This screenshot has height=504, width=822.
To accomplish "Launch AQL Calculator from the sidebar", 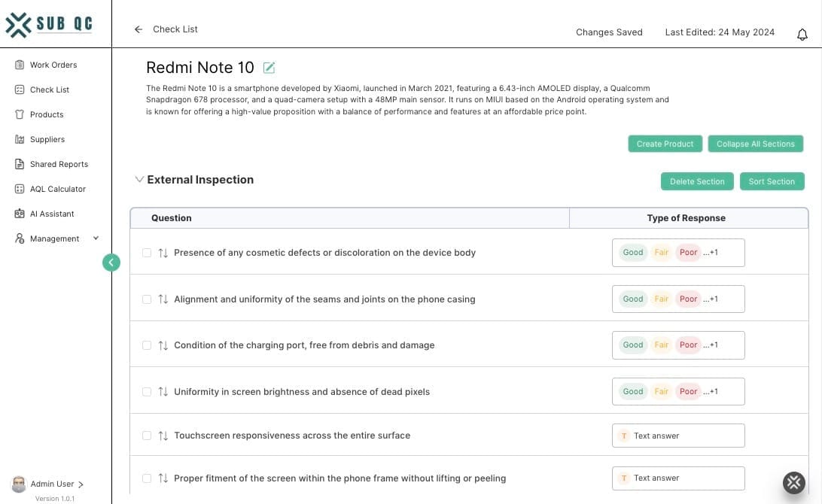I will 58,189.
